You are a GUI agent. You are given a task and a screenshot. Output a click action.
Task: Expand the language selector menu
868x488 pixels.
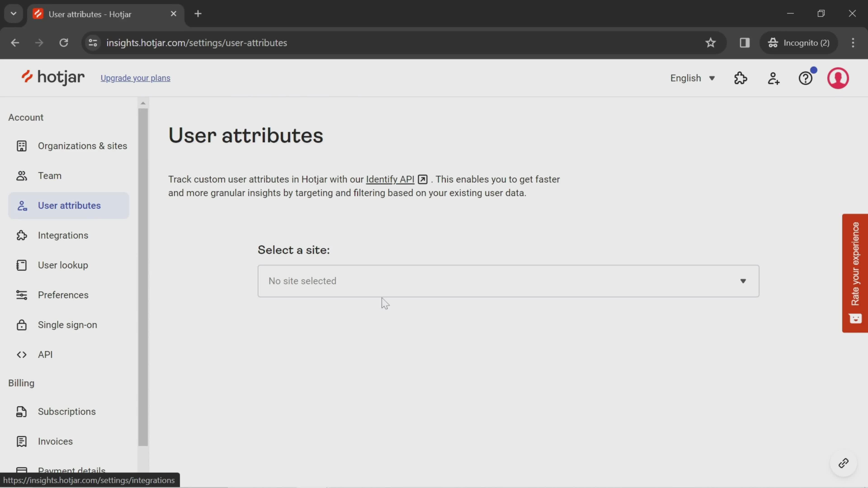[693, 77]
